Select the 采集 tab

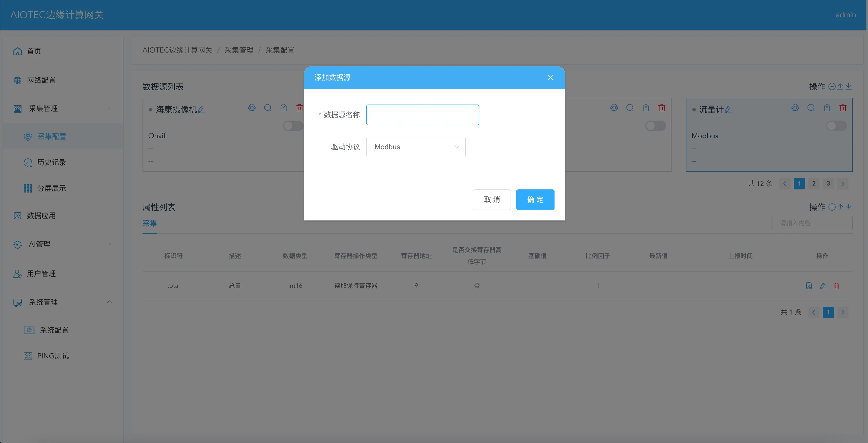pyautogui.click(x=149, y=223)
